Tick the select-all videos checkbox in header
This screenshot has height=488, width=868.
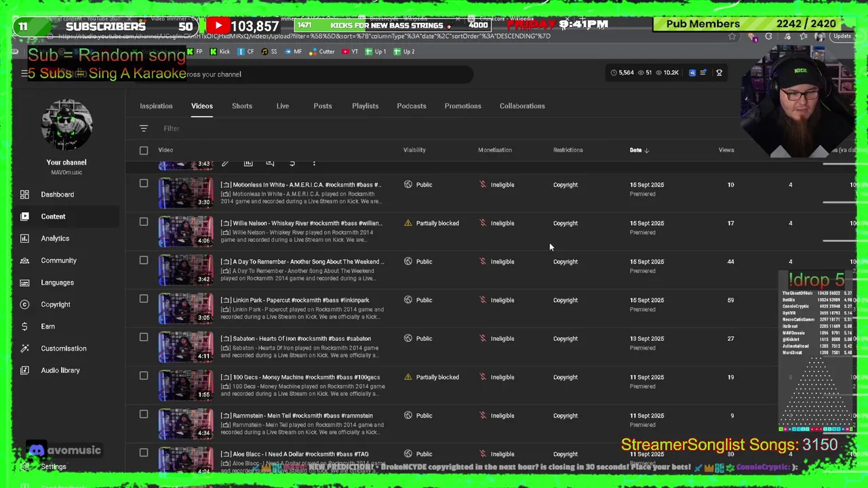click(144, 150)
